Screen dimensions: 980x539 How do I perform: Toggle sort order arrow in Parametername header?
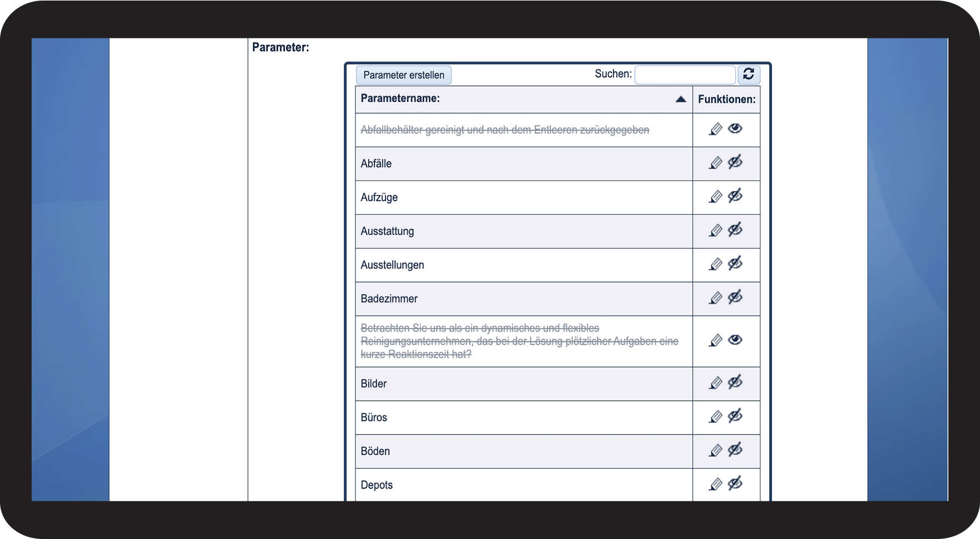[x=681, y=99]
